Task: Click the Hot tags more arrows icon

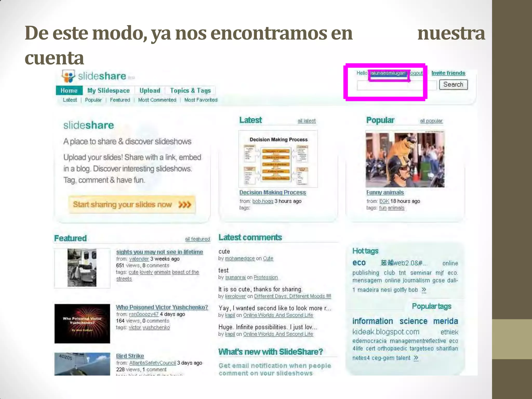Action: (x=424, y=290)
